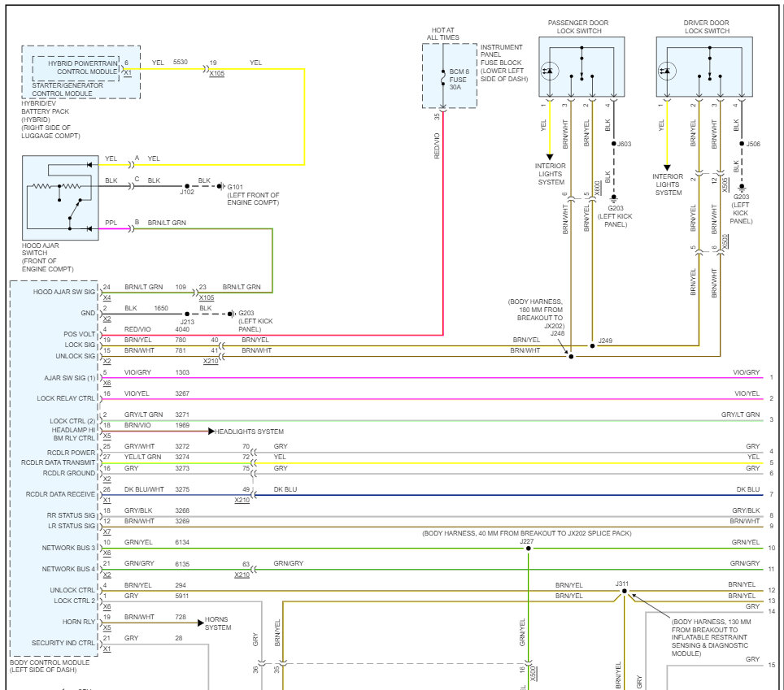The image size is (784, 690).
Task: Select the "RCDLR DATA TRANSMIT" pin label
Action: pos(58,462)
